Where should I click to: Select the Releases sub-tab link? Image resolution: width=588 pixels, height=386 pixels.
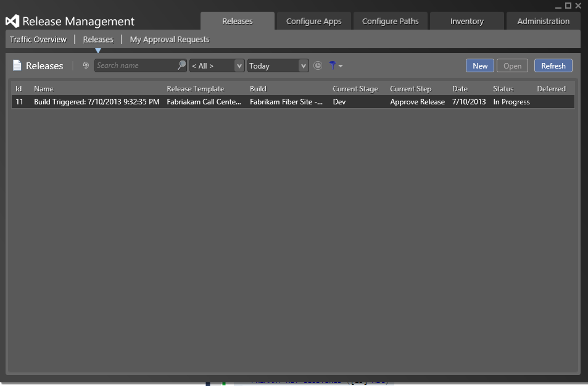(x=98, y=40)
